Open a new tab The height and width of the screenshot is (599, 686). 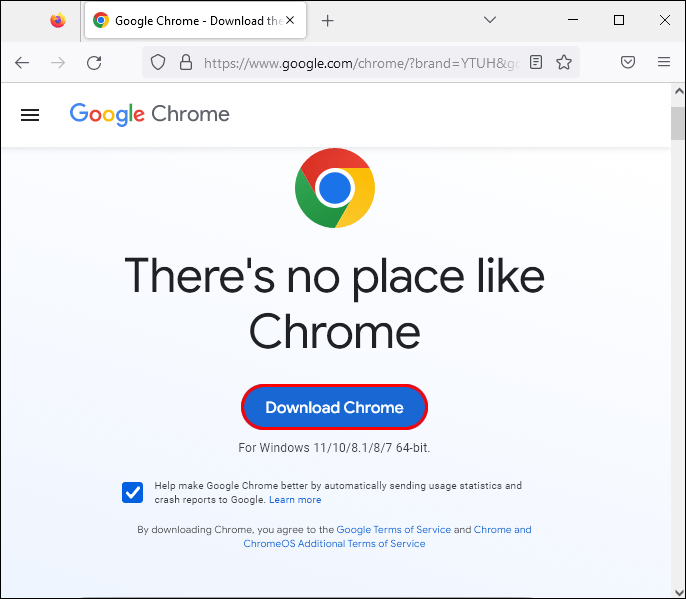(x=327, y=21)
